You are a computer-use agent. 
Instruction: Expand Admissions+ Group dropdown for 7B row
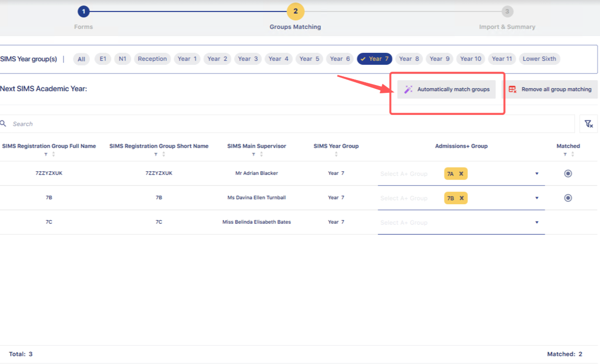coord(537,198)
